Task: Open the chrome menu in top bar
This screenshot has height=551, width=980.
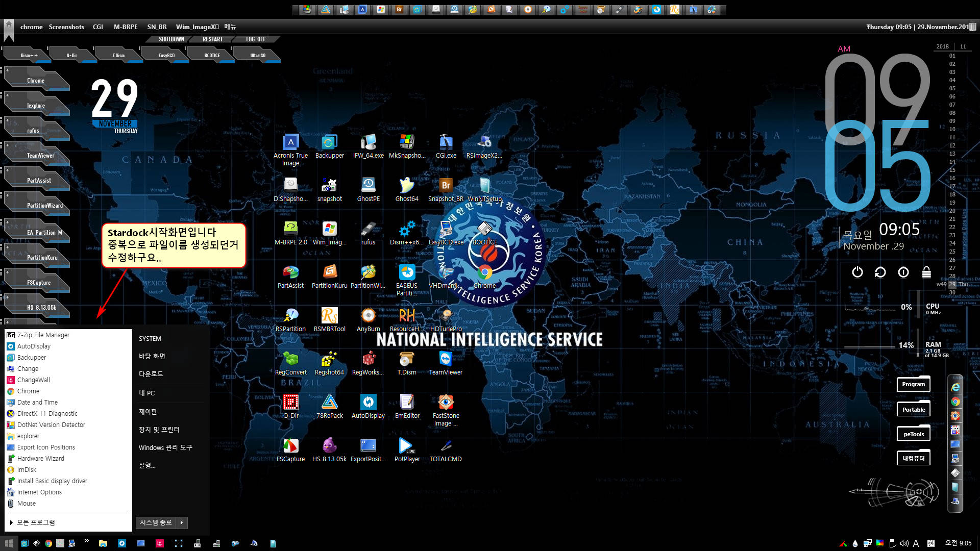Action: coord(31,27)
